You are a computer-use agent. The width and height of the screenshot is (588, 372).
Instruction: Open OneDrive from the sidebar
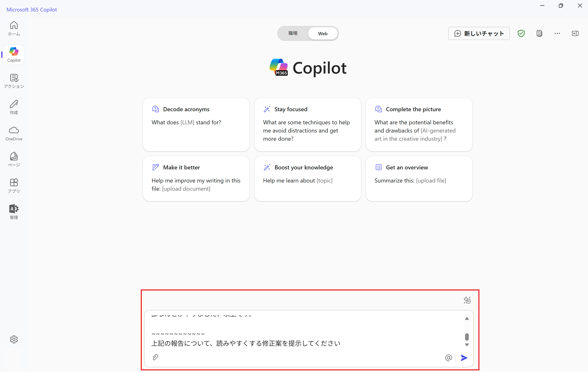[14, 134]
